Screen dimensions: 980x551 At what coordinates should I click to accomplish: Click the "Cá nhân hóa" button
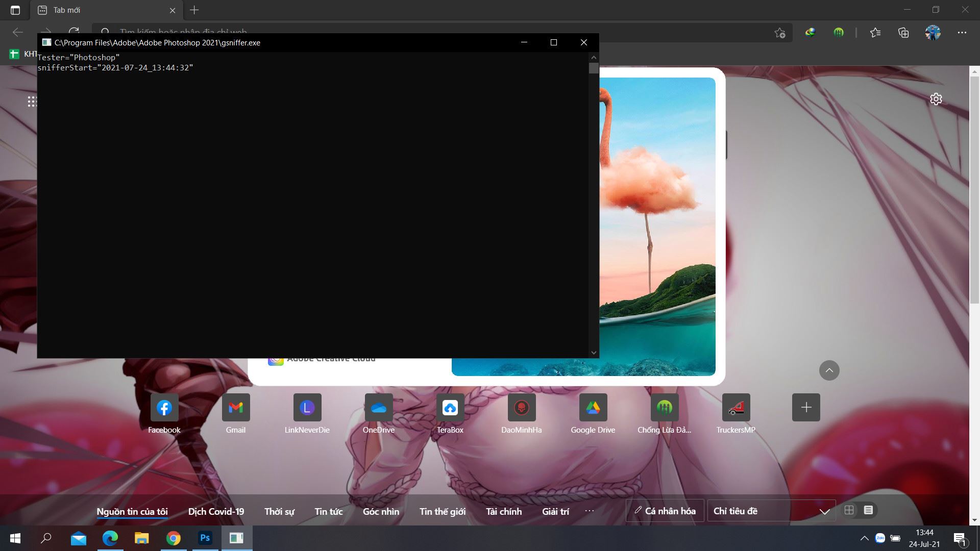[665, 510]
